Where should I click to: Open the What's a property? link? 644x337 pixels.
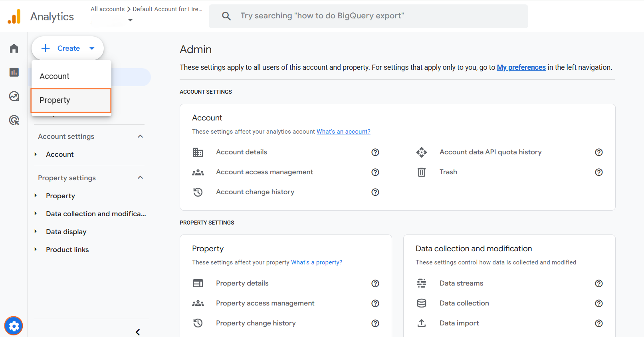(x=317, y=262)
